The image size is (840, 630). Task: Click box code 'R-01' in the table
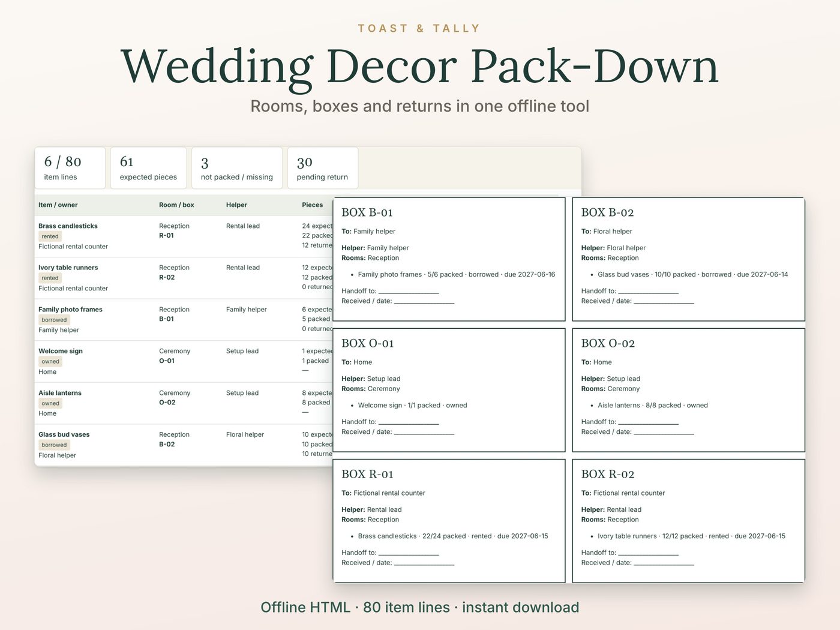[x=166, y=236]
